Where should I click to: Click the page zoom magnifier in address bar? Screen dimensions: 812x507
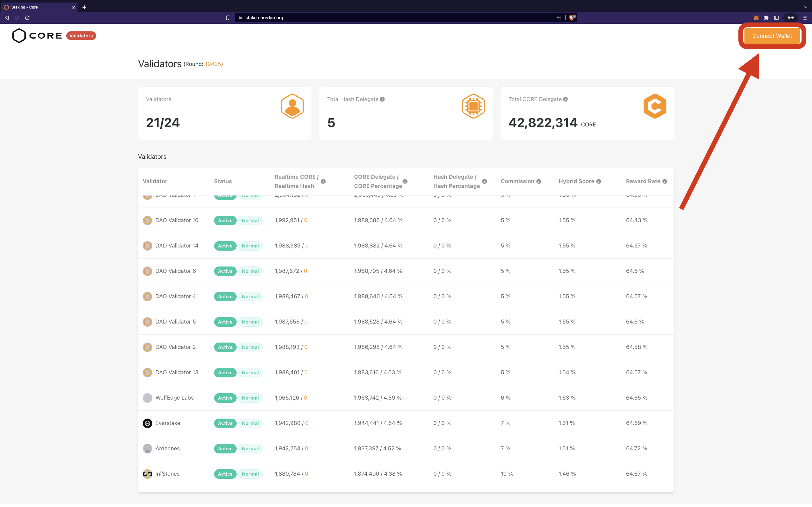[x=559, y=18]
